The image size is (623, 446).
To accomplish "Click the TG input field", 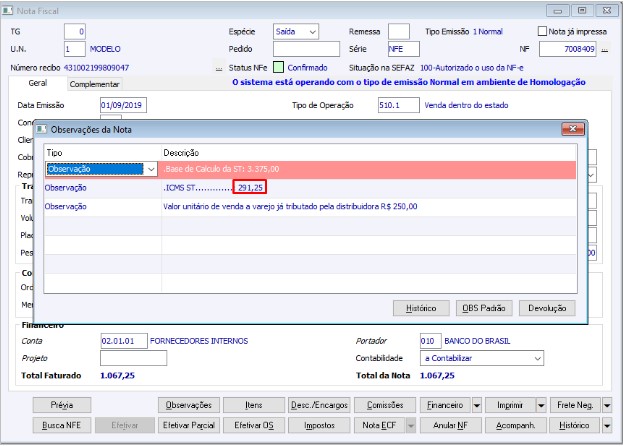I will click(75, 32).
